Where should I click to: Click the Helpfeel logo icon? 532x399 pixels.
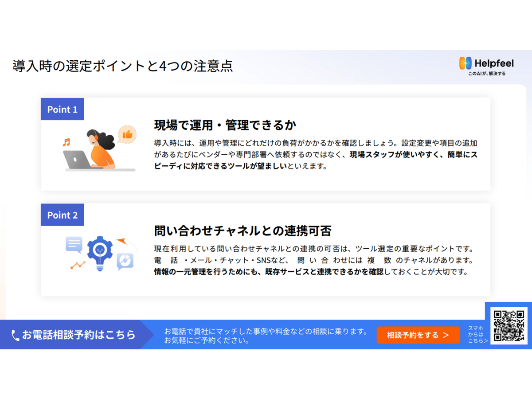pos(465,63)
